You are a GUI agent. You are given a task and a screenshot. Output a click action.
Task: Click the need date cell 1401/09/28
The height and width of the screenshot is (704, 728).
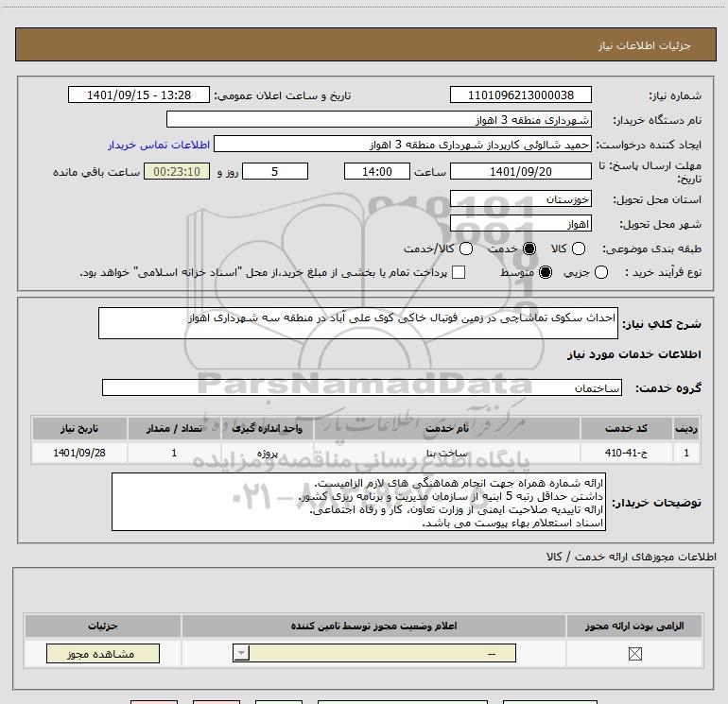(x=79, y=453)
